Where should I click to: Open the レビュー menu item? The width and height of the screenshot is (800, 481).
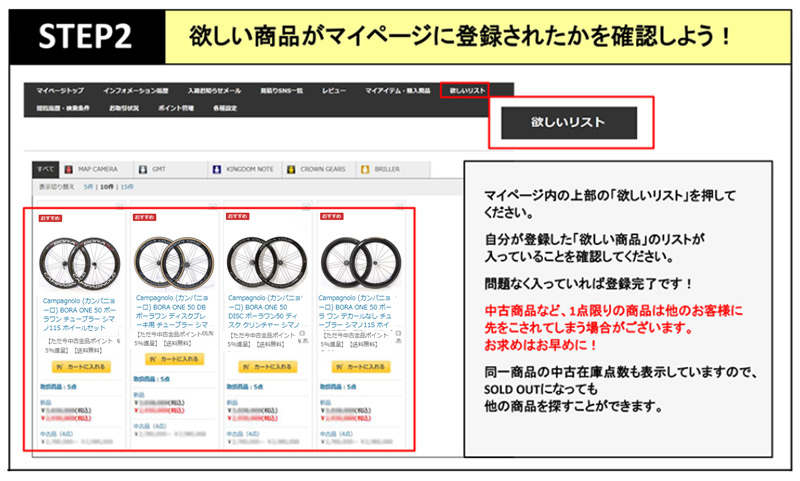[334, 90]
